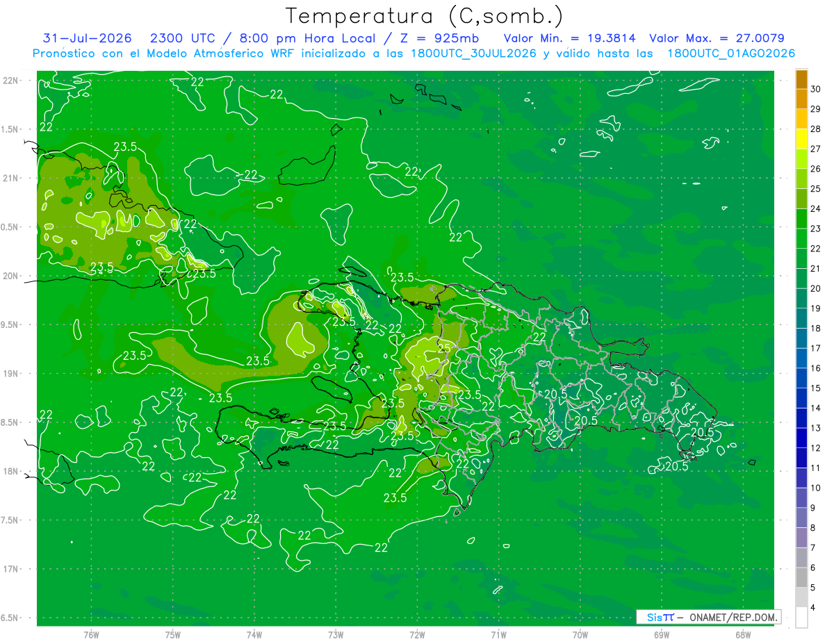The height and width of the screenshot is (644, 834).
Task: Click the "74W" longitude axis label
Action: [254, 636]
